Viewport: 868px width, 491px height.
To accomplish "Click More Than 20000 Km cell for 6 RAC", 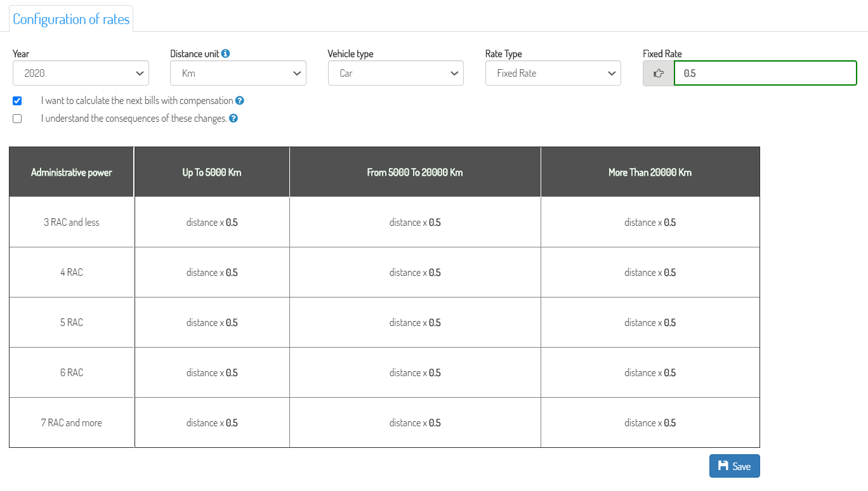I will (x=650, y=372).
